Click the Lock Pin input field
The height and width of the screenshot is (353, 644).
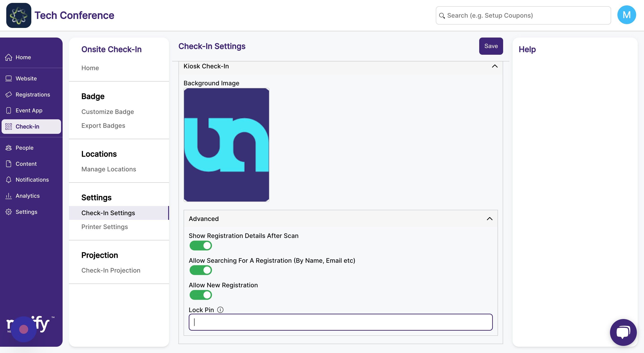(x=341, y=322)
